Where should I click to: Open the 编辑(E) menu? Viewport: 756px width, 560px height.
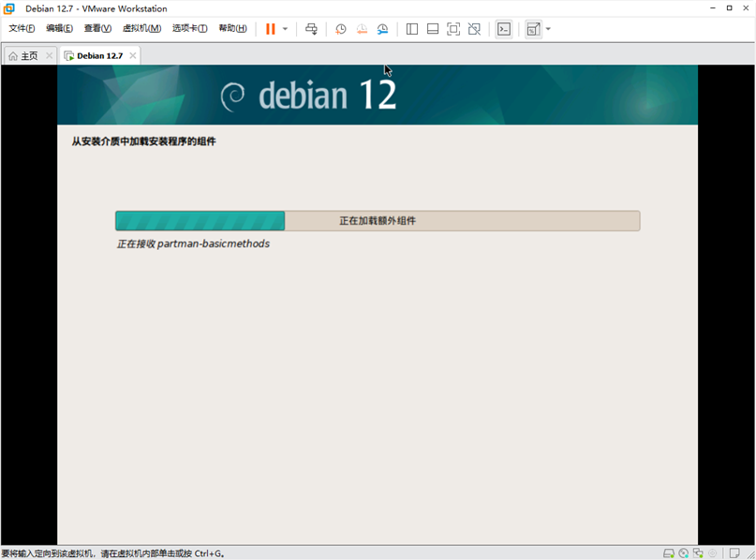click(59, 28)
